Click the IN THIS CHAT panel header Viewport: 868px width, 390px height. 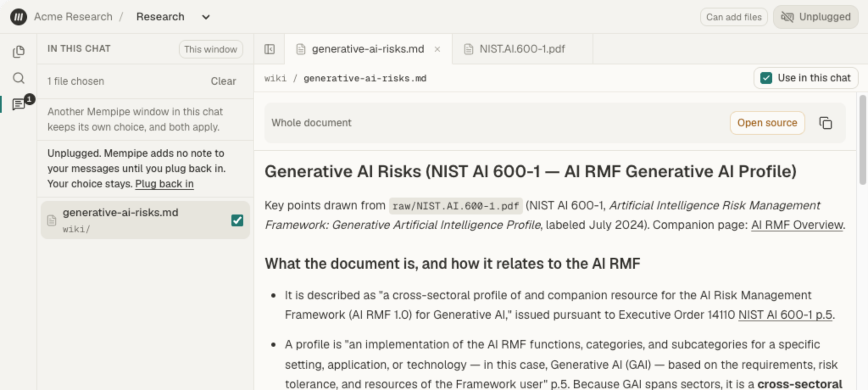coord(79,49)
